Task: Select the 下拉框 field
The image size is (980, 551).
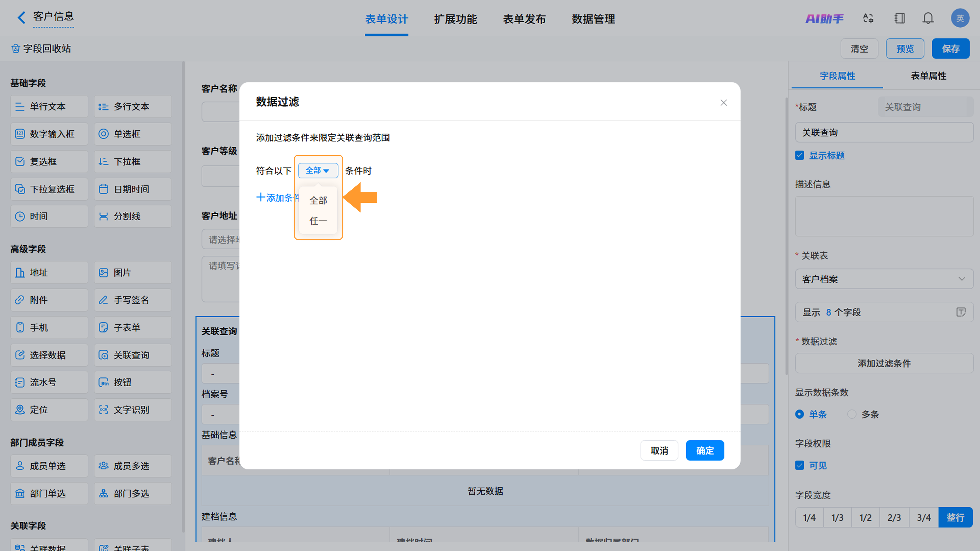Action: coord(133,161)
